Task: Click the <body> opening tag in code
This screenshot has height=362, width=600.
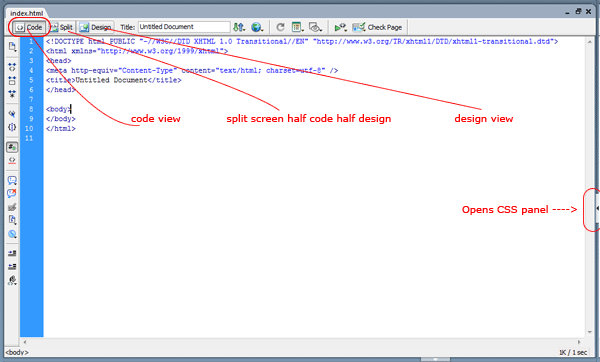Action: click(x=59, y=109)
